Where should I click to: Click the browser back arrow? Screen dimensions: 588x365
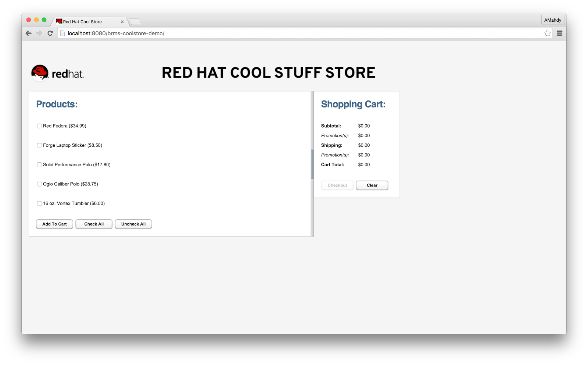pos(29,33)
